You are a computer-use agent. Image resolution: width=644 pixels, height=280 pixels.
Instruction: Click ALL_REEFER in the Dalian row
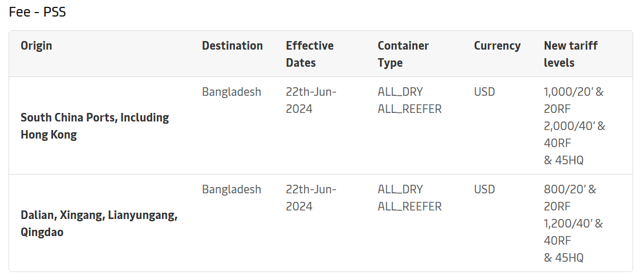pyautogui.click(x=409, y=206)
